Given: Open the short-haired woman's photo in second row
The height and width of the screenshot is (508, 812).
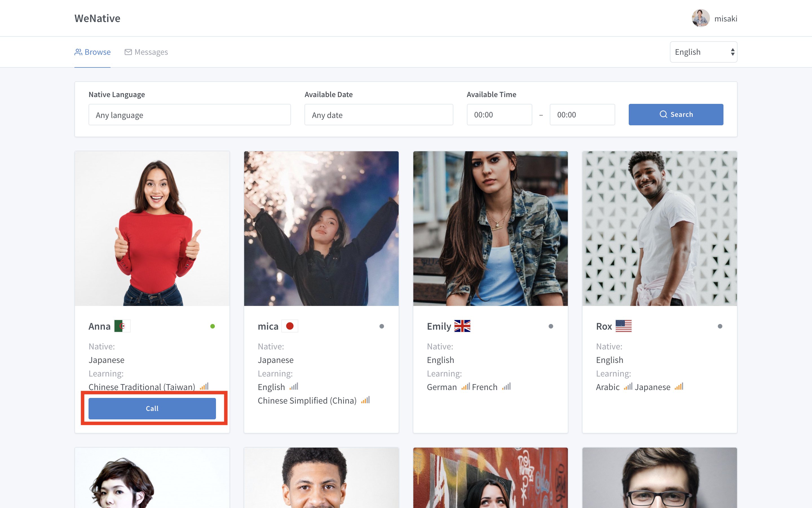Looking at the screenshot, I should coord(152,478).
